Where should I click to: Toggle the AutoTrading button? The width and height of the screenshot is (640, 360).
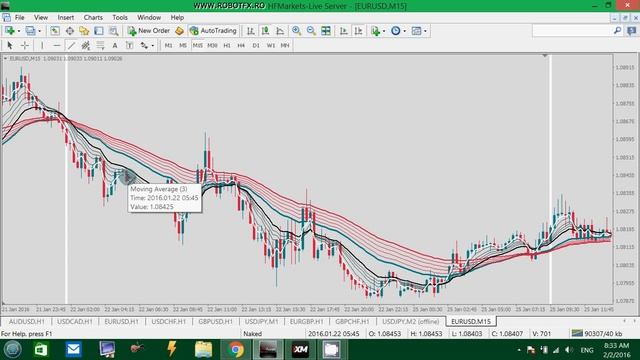click(x=213, y=31)
